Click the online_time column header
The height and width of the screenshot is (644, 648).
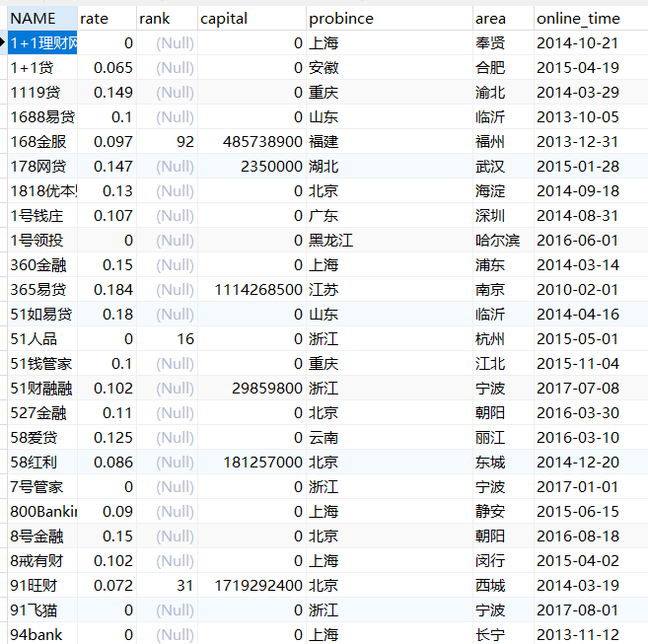(591, 18)
